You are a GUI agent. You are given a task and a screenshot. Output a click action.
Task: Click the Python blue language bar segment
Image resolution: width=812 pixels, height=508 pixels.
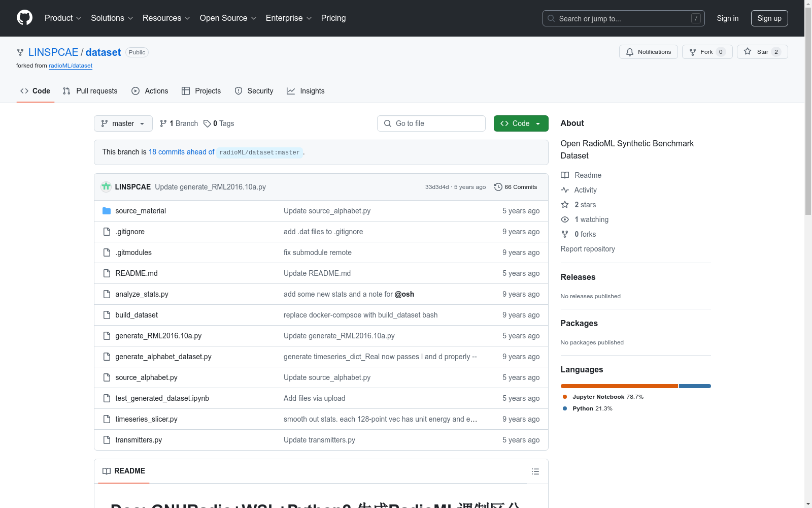point(695,386)
